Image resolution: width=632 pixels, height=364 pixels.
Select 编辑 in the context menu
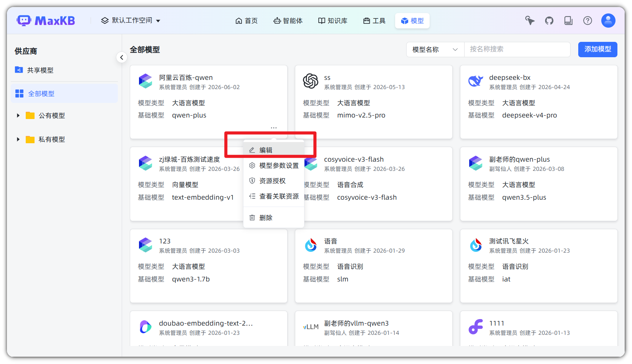(274, 150)
